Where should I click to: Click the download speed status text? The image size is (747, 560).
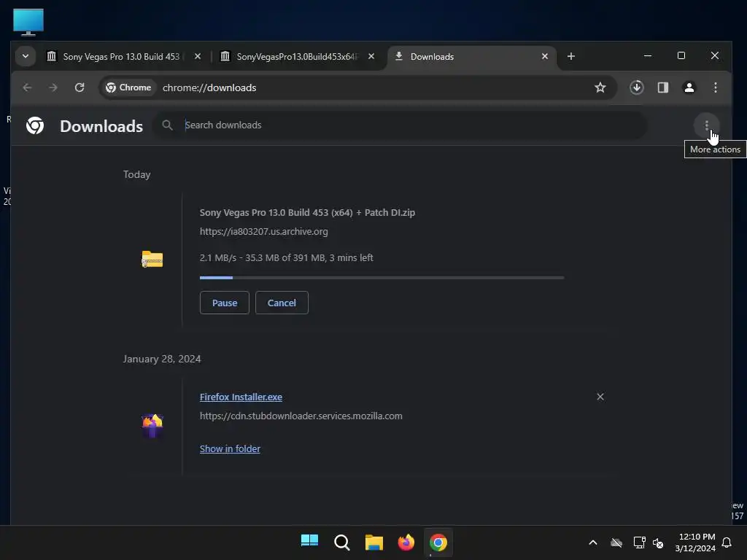coord(286,257)
